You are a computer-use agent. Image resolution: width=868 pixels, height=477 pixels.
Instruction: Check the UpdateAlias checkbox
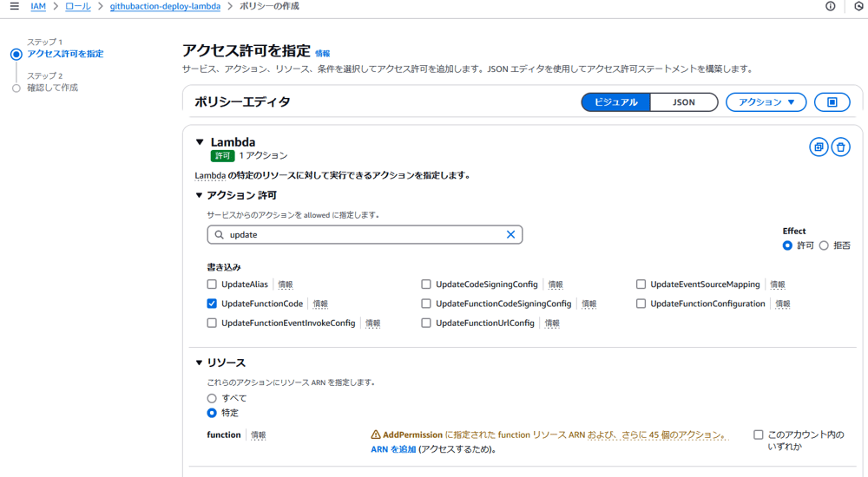(x=212, y=284)
